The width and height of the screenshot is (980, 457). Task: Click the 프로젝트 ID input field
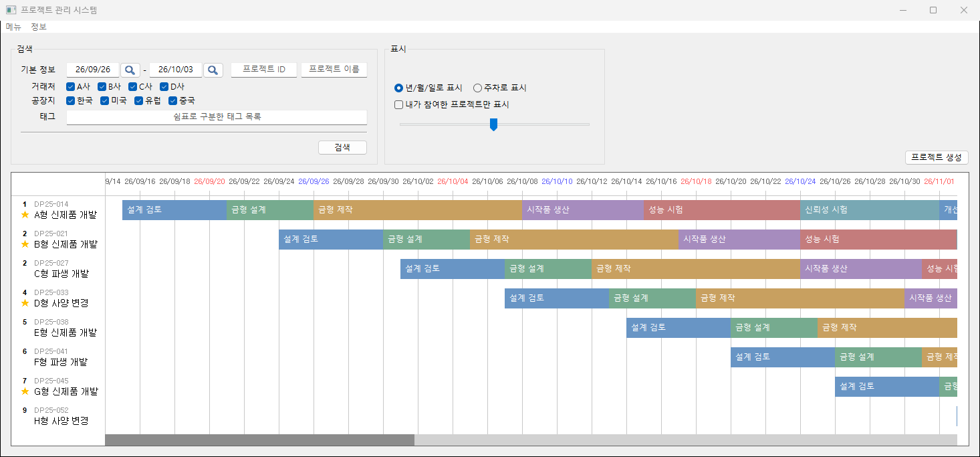(x=264, y=70)
